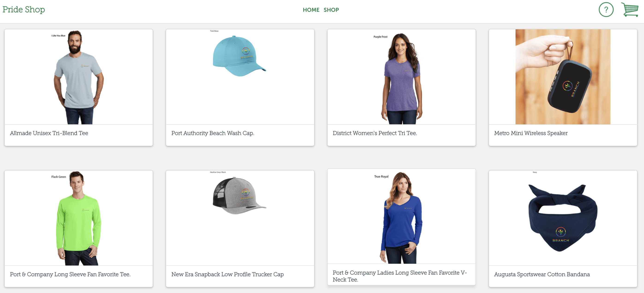This screenshot has height=293, width=644.
Task: Click Port Authority Beach Wash Cap title
Action: point(212,133)
